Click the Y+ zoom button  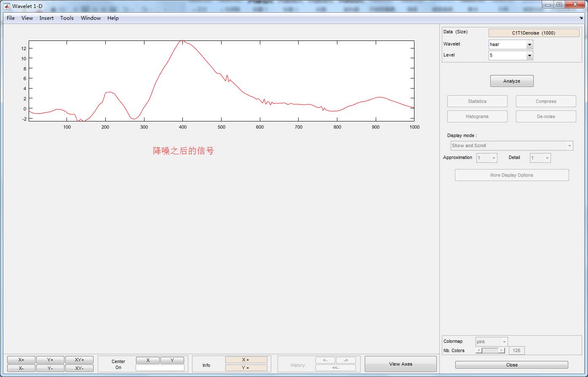50,360
